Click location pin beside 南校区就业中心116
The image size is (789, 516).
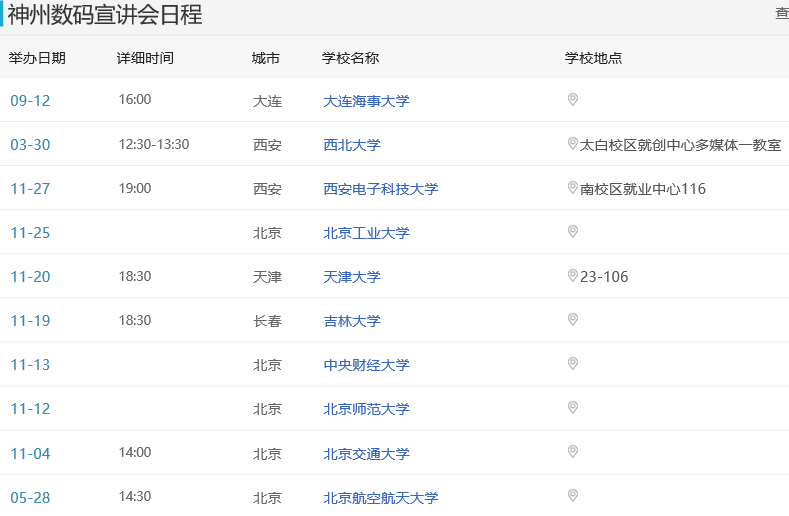point(573,188)
